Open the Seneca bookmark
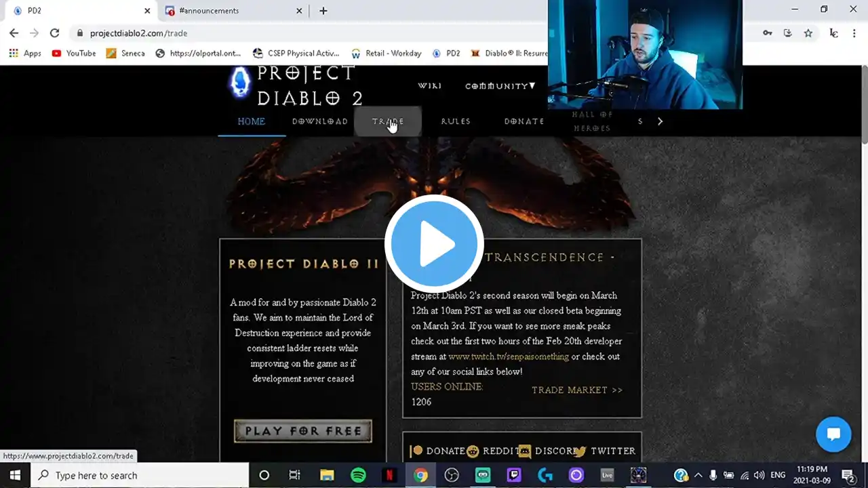 (x=125, y=53)
